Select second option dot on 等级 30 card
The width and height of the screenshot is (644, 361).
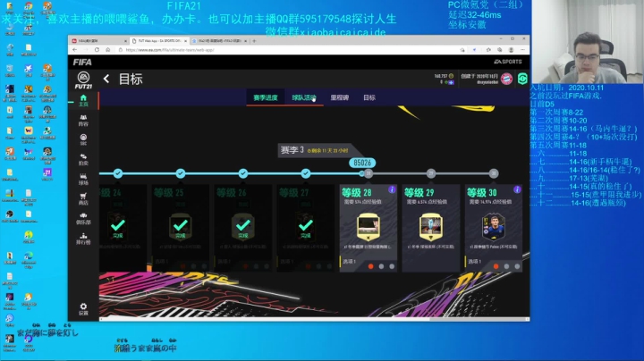pos(507,266)
